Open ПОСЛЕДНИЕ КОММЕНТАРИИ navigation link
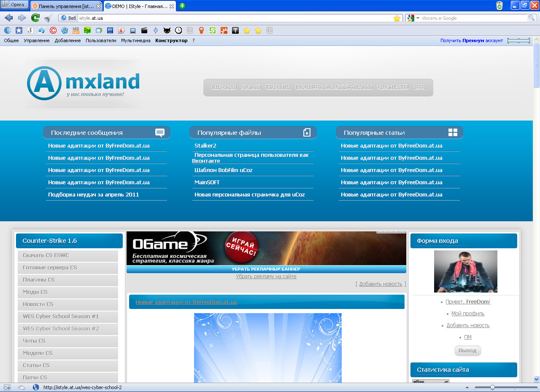The image size is (540, 392). (334, 87)
